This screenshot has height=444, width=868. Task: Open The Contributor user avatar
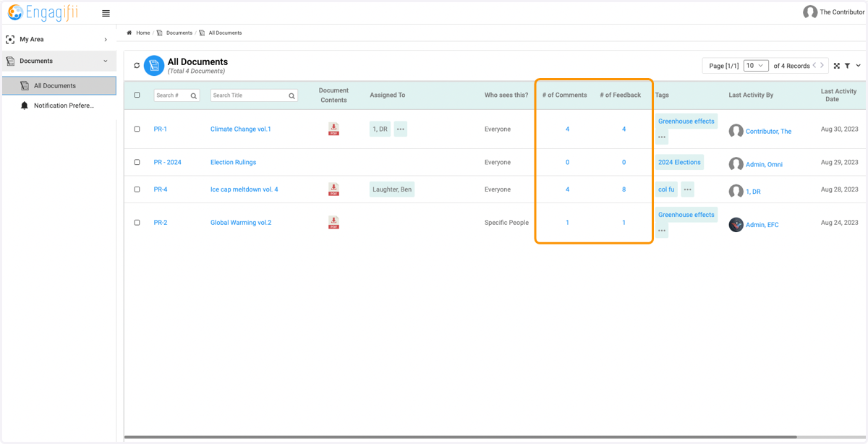(x=810, y=12)
